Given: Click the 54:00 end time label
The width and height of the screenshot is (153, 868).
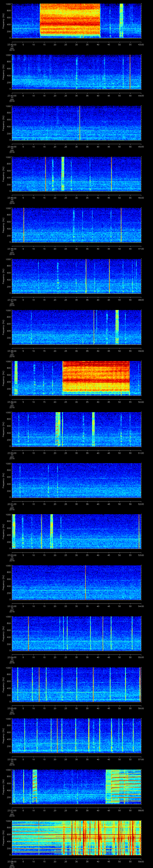Looking at the screenshot, I should click(x=141, y=606).
